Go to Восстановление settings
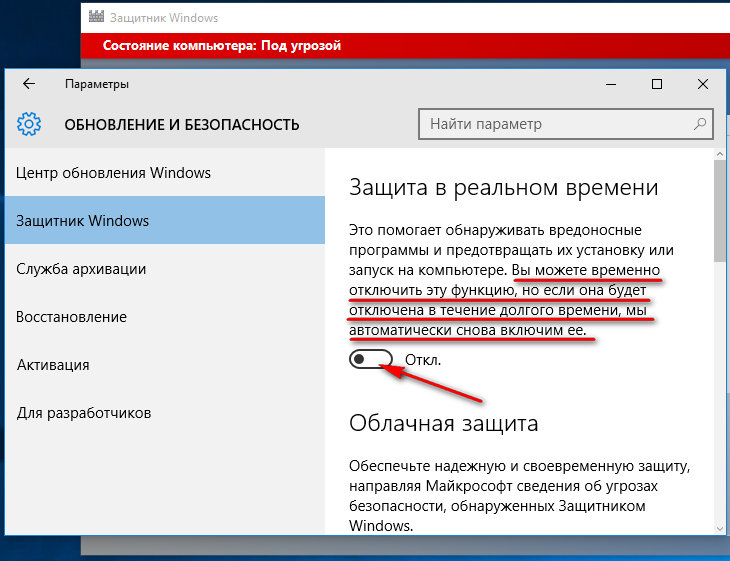 point(72,317)
